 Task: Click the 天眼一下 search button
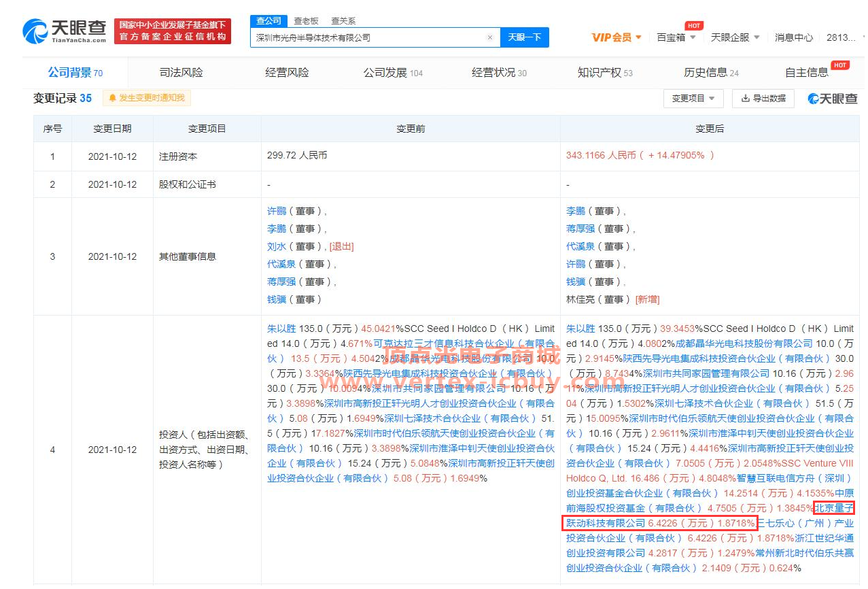pyautogui.click(x=524, y=37)
